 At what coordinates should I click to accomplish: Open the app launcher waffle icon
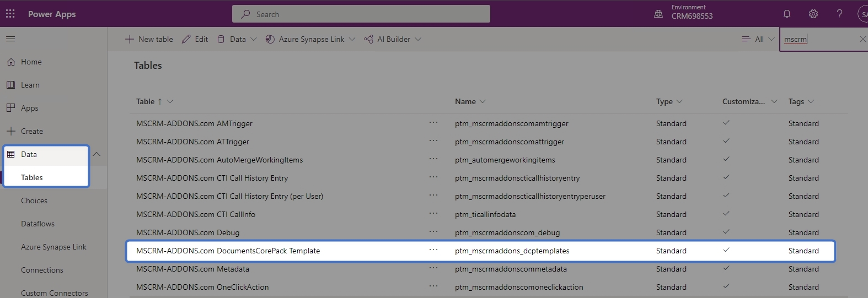[x=10, y=14]
